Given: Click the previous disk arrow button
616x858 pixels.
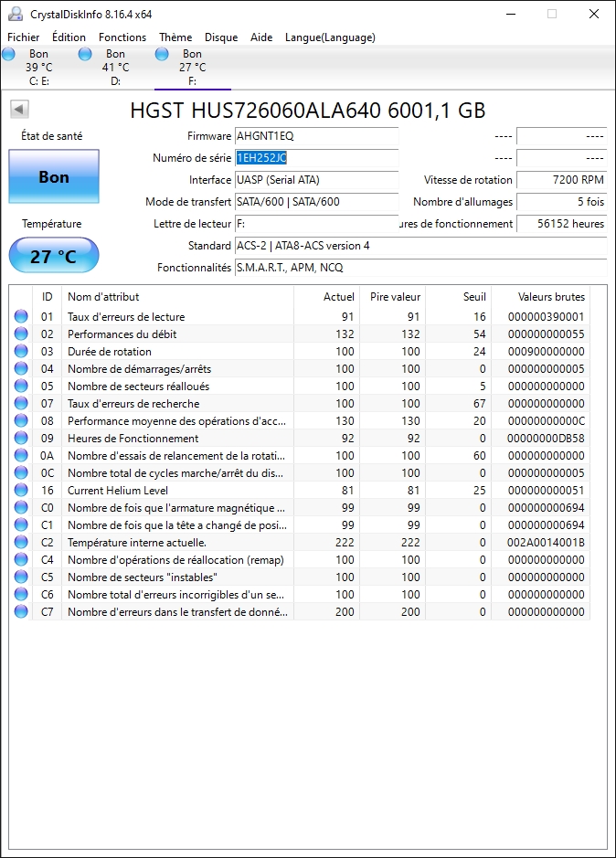Looking at the screenshot, I should 18,110.
